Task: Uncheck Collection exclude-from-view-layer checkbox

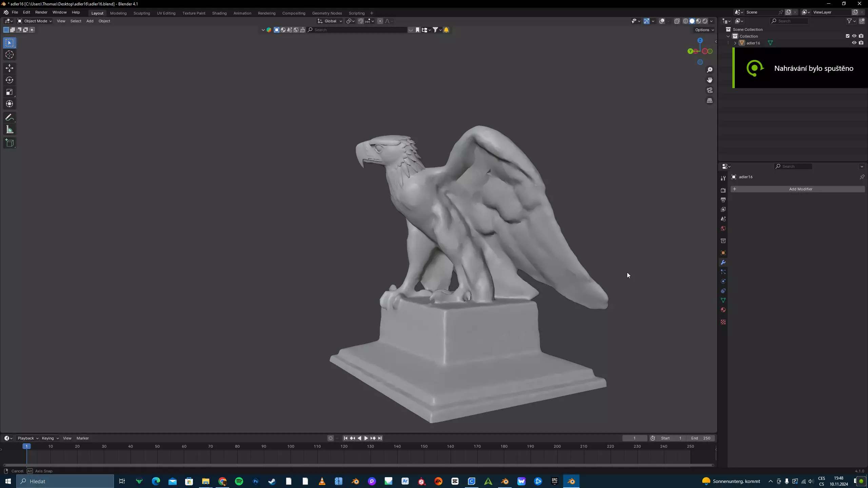Action: (848, 36)
